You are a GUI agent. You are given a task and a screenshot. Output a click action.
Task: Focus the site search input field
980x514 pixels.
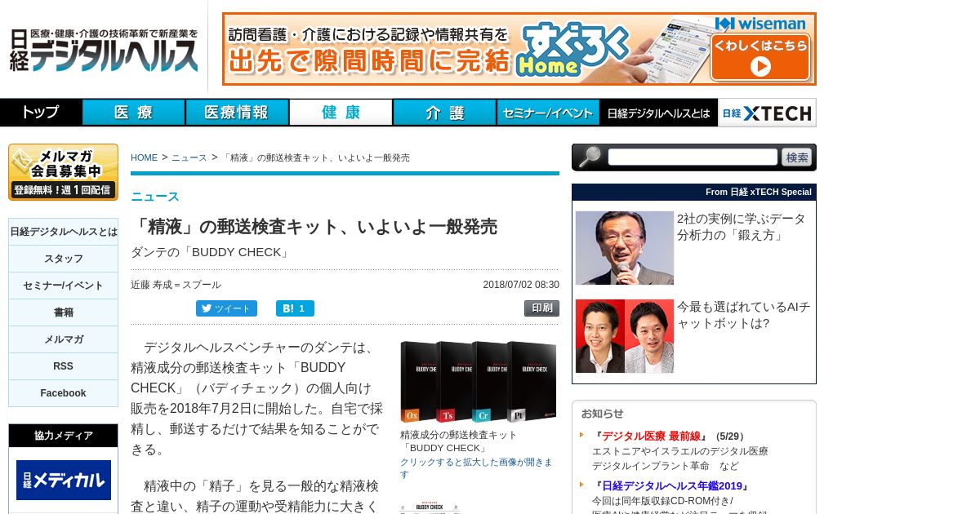[693, 157]
